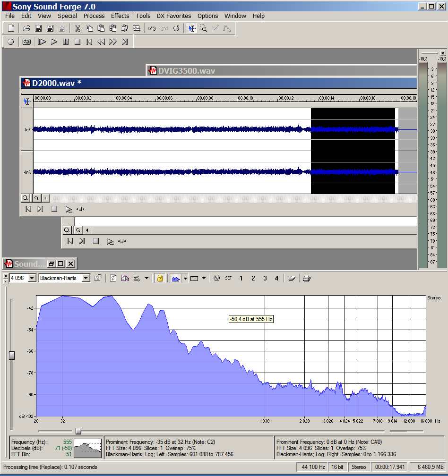Cut selection using the scissors icon
The width and height of the screenshot is (448, 476).
point(78,28)
